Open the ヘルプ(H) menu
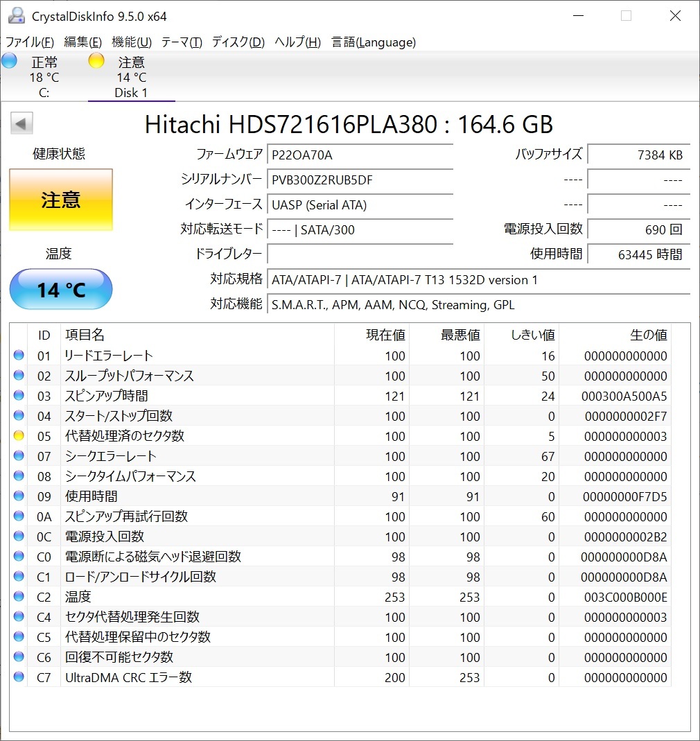 (x=298, y=42)
